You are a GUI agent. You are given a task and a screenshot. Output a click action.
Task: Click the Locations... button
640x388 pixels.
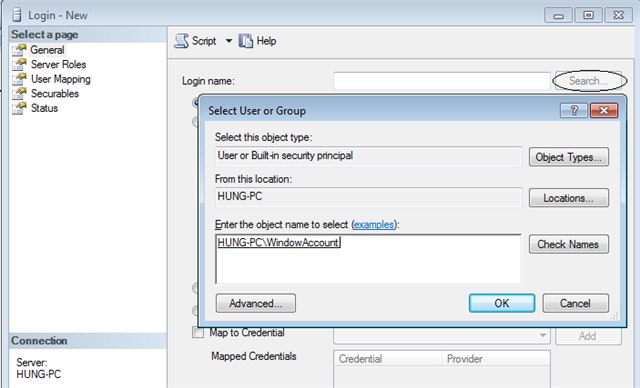click(569, 198)
